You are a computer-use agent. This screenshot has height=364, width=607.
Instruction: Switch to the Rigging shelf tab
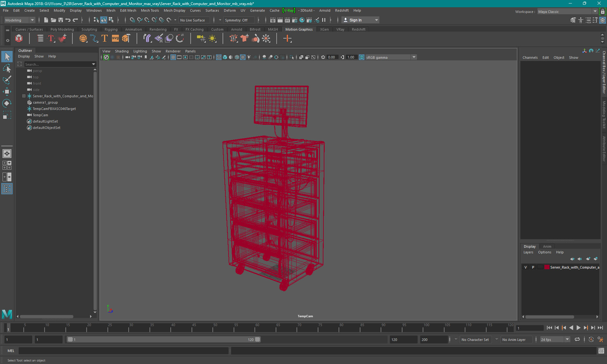111,29
